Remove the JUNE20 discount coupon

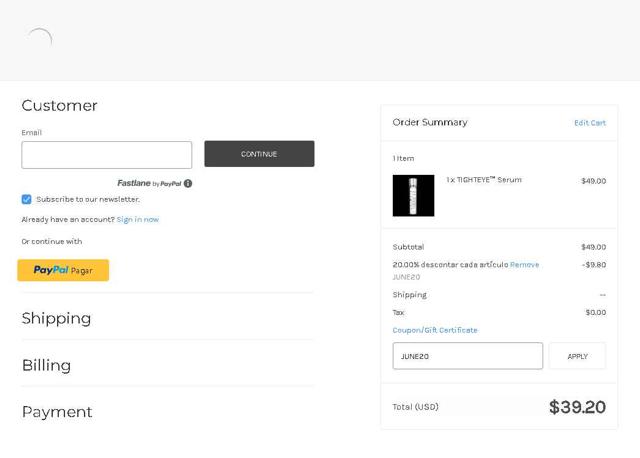pyautogui.click(x=524, y=265)
